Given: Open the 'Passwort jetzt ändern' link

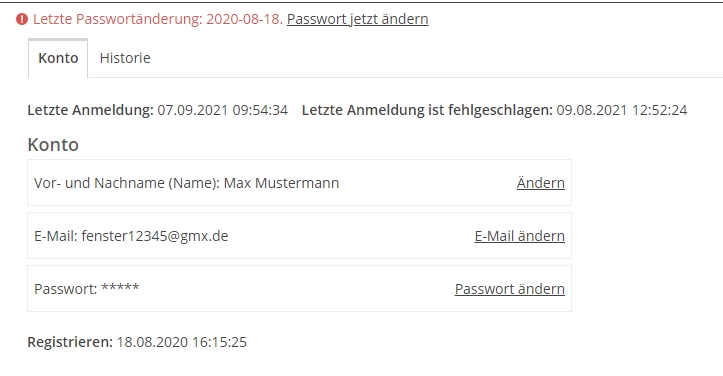Looking at the screenshot, I should [x=357, y=19].
